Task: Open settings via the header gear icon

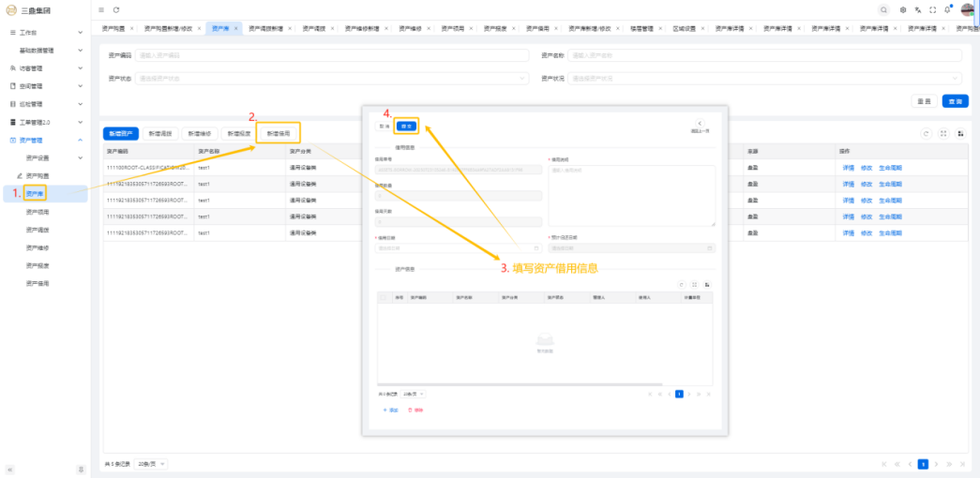Action: [x=903, y=9]
